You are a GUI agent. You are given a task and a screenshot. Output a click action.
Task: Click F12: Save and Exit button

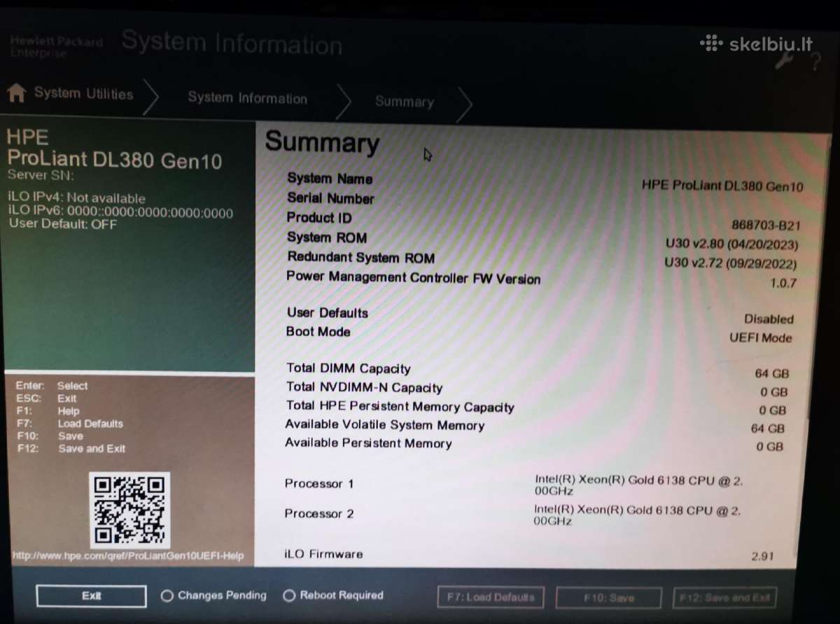click(x=725, y=598)
